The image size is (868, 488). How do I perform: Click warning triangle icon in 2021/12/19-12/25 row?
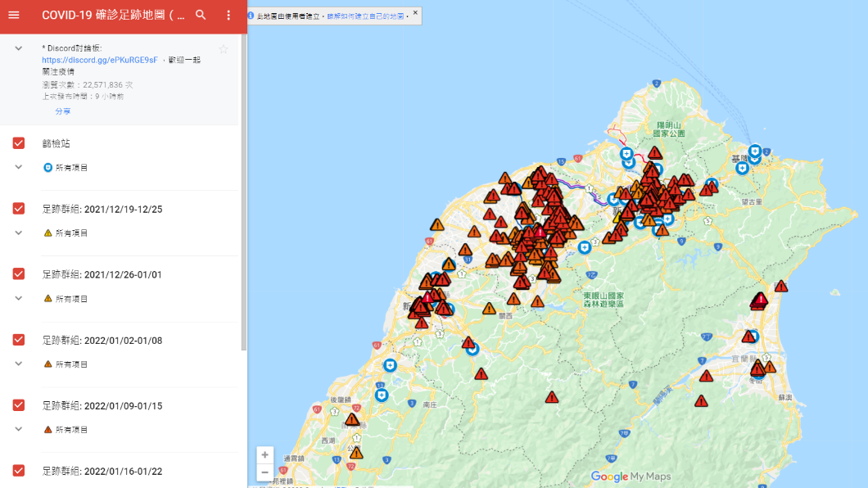(x=47, y=233)
